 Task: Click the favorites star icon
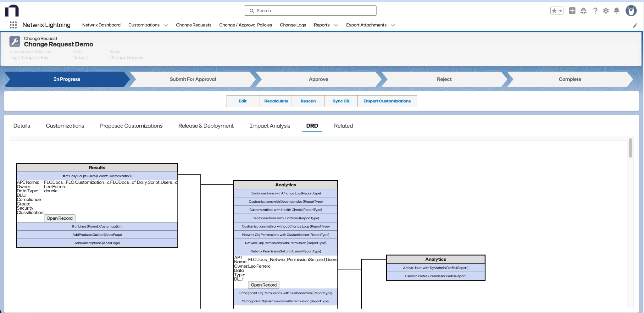(554, 10)
